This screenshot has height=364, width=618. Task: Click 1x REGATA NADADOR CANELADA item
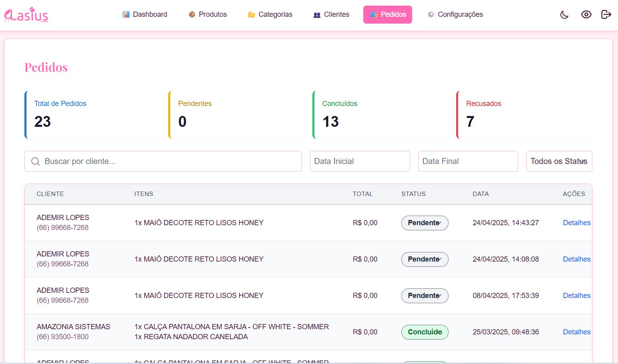click(191, 337)
